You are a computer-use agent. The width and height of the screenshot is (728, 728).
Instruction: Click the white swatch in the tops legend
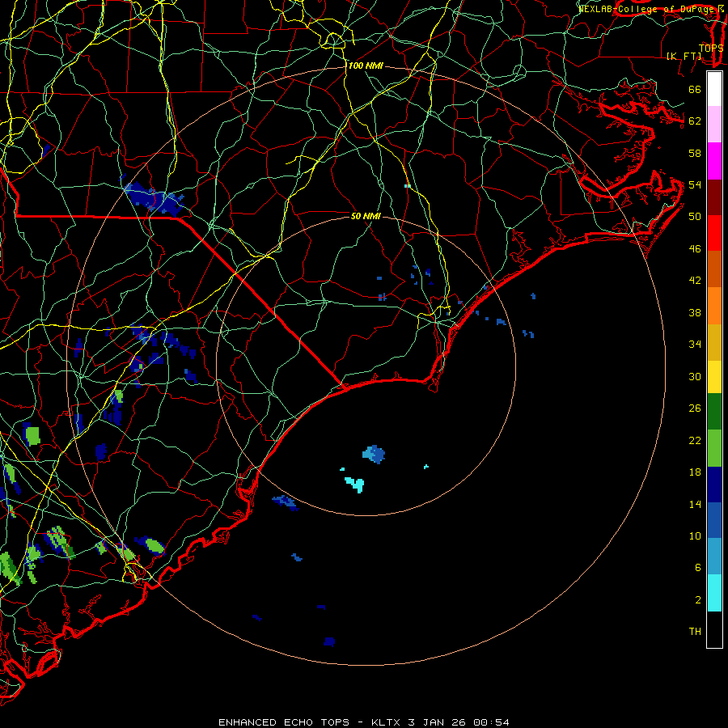point(714,89)
